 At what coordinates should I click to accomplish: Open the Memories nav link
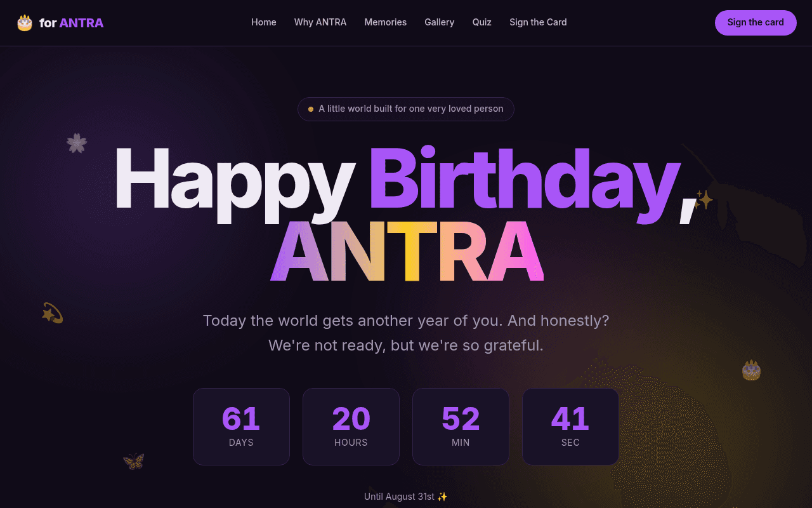(386, 22)
